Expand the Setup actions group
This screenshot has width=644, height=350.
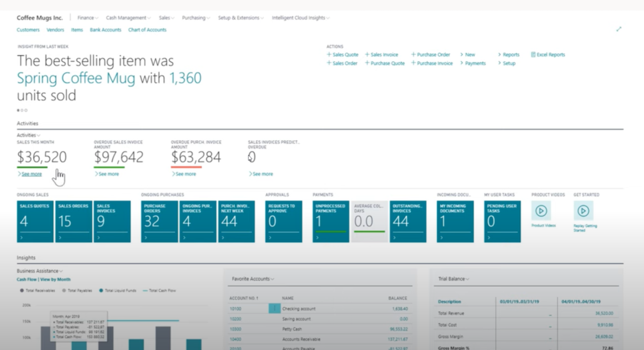pyautogui.click(x=506, y=63)
